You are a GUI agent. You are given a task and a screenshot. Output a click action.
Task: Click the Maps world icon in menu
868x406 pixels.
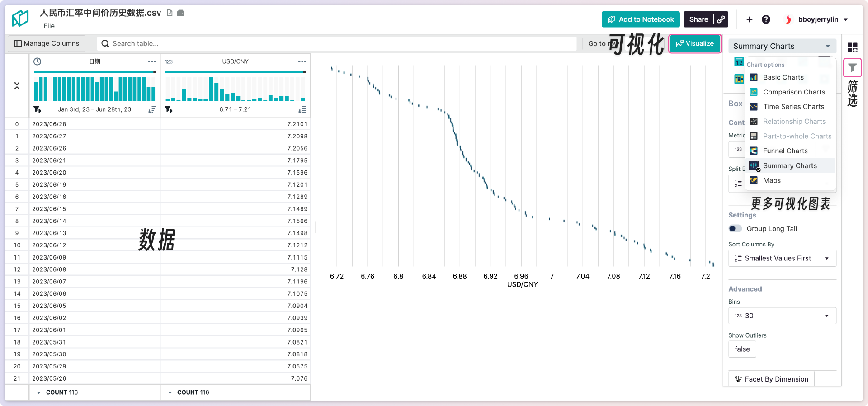(754, 180)
